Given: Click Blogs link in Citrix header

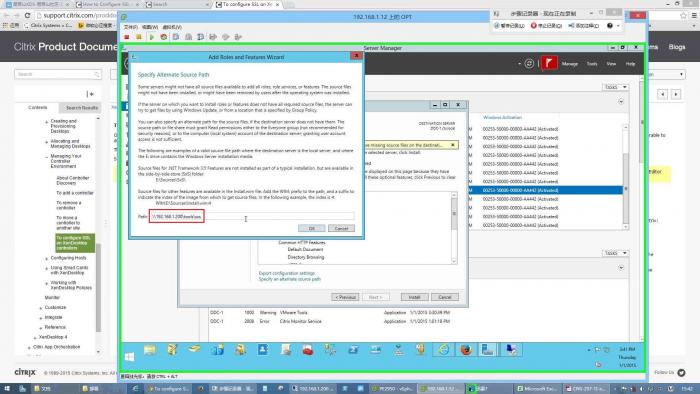Looking at the screenshot, I should point(677,47).
